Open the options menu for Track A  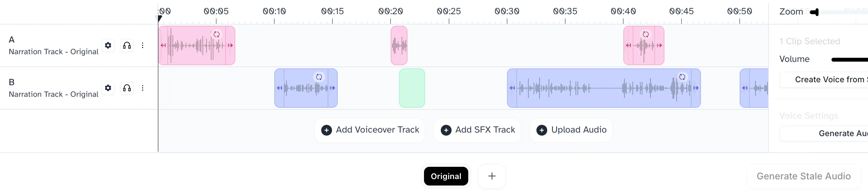point(143,45)
